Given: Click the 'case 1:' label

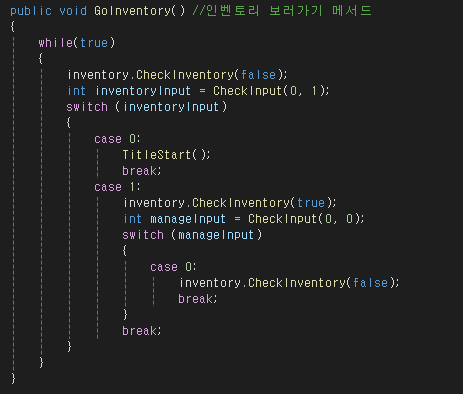Looking at the screenshot, I should pos(117,187).
